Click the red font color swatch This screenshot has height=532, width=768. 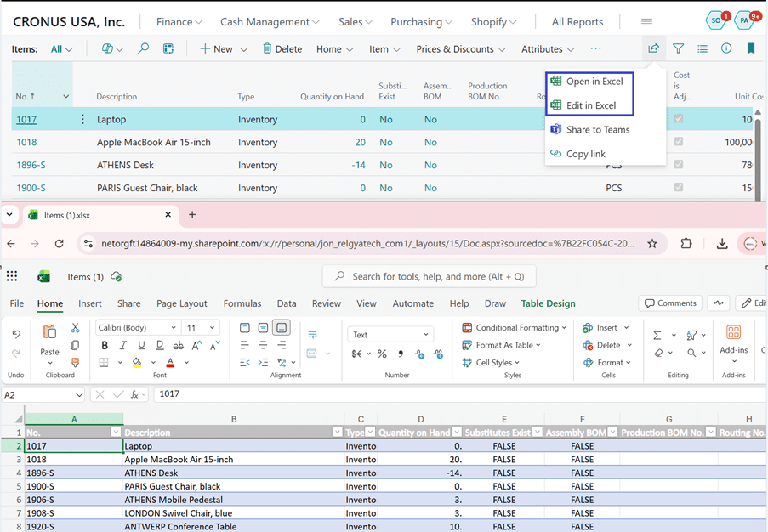(x=170, y=363)
